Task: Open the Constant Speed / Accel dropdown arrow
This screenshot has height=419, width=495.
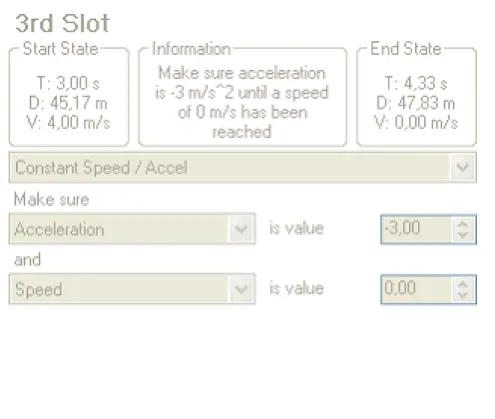Action: [x=463, y=167]
